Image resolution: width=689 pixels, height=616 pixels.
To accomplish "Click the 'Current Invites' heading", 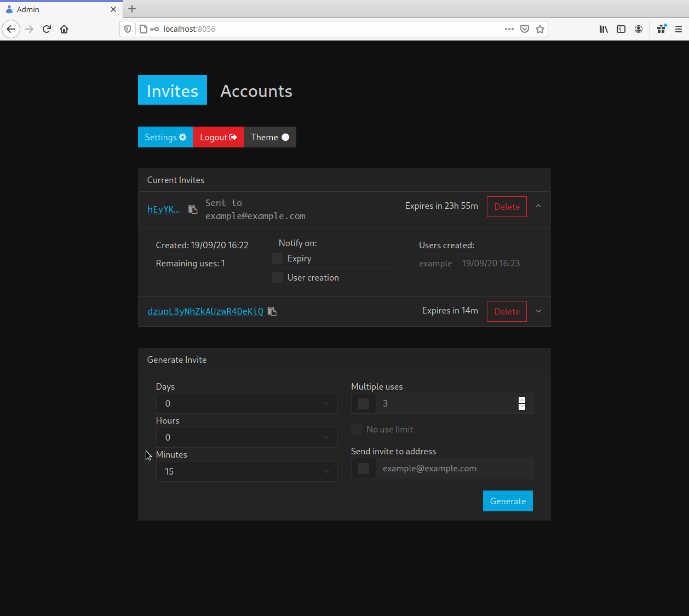I will 176,180.
